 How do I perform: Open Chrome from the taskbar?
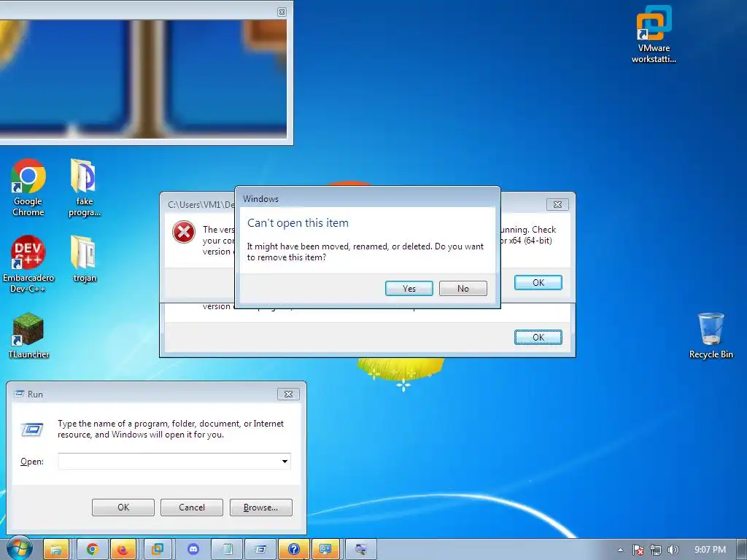coord(92,549)
